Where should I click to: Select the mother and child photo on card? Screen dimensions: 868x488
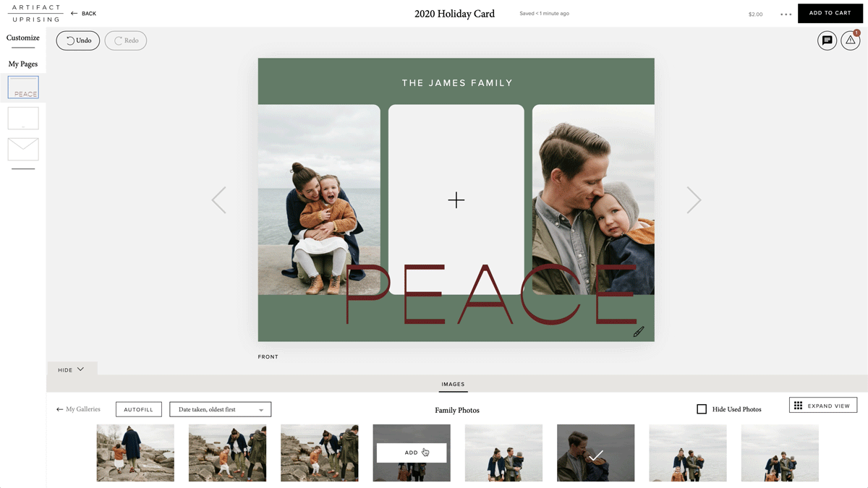(x=319, y=200)
